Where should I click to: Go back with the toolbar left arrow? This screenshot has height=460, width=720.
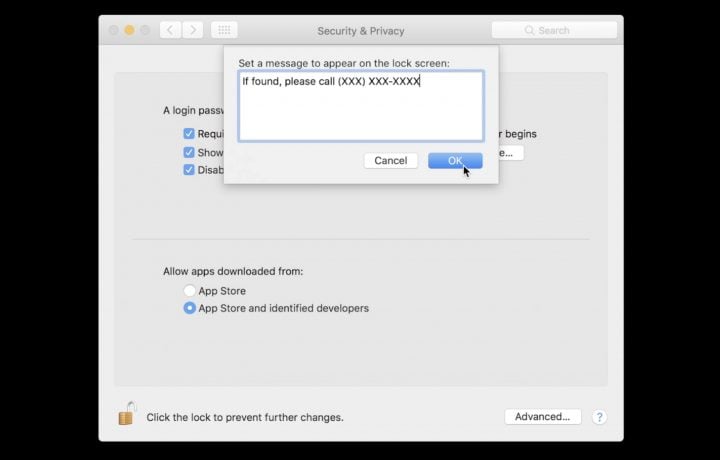coord(170,30)
